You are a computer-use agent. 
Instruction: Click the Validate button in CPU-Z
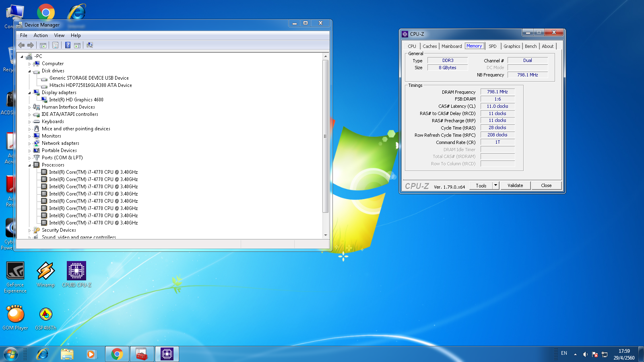pyautogui.click(x=515, y=185)
